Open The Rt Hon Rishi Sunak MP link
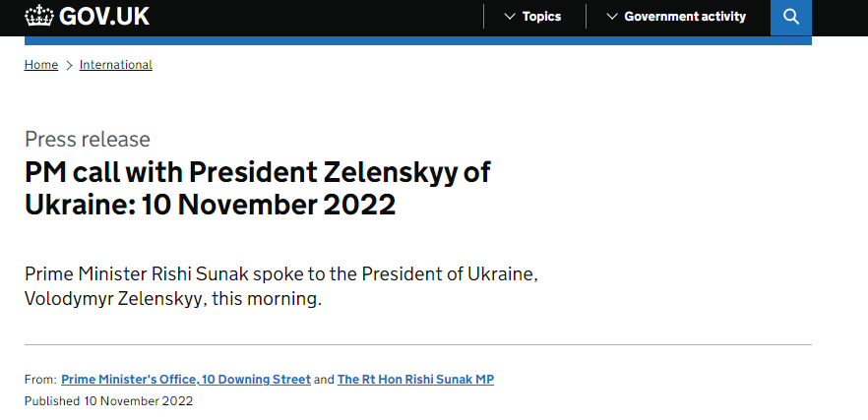Viewport: 868px width, 420px height. 415,379
